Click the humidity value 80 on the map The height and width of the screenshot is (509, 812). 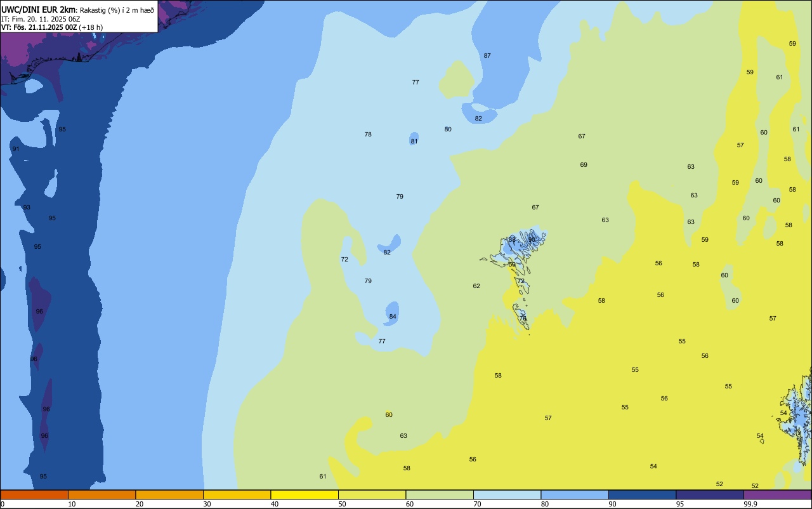(x=448, y=129)
